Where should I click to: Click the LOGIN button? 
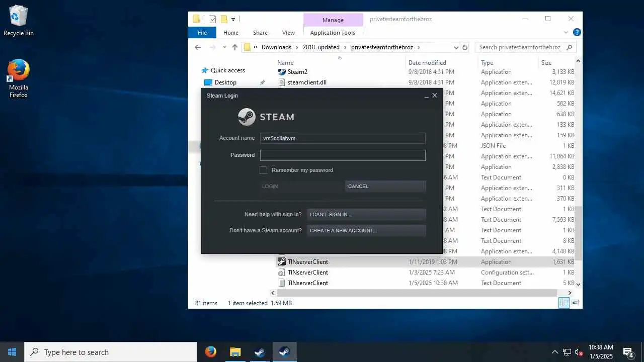pos(300,186)
